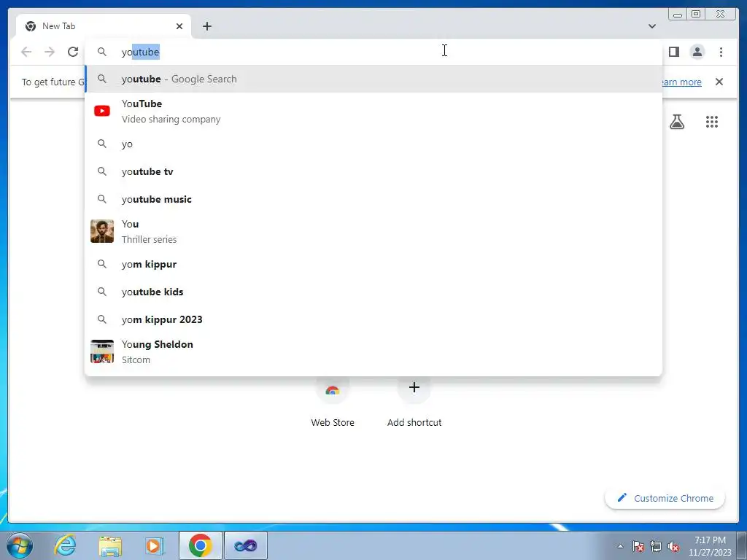
Task: Select the Young Sheldon sitcom suggestion
Action: point(373,352)
